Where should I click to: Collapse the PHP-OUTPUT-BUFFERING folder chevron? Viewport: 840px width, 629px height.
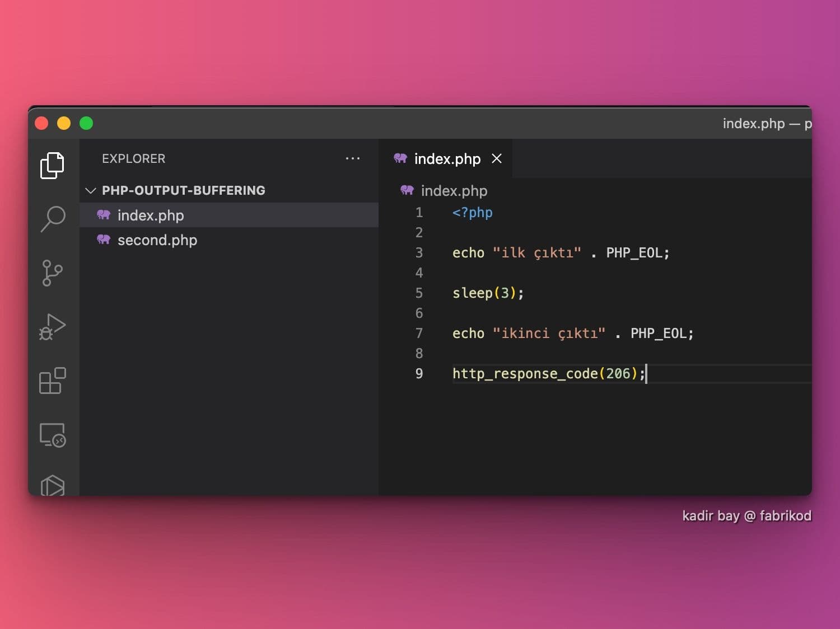90,191
